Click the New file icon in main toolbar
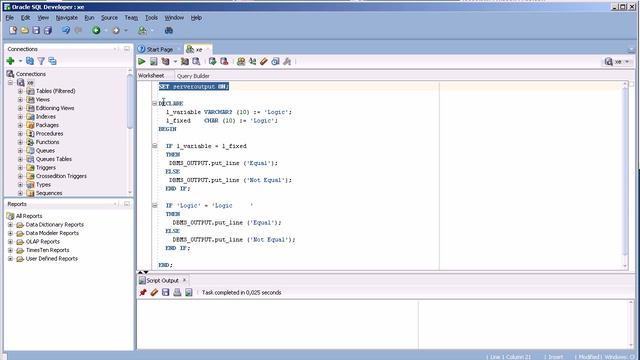This screenshot has width=640, height=360. 13,30
